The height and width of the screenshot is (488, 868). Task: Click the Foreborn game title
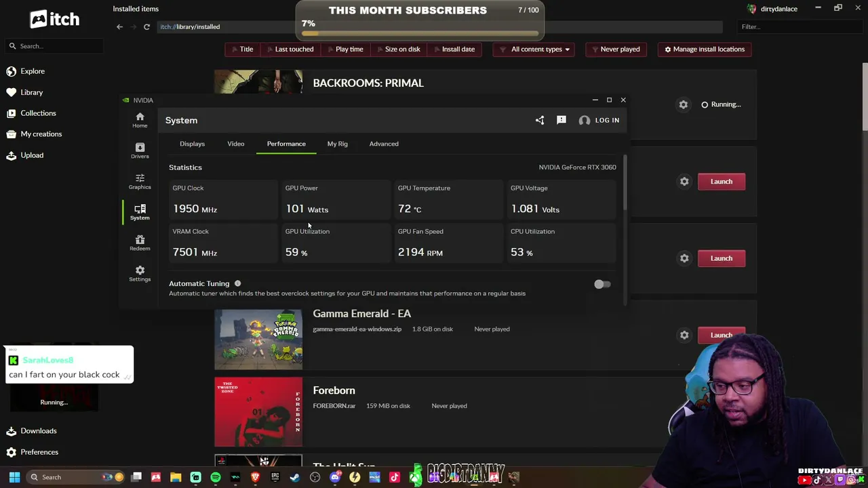(x=334, y=390)
